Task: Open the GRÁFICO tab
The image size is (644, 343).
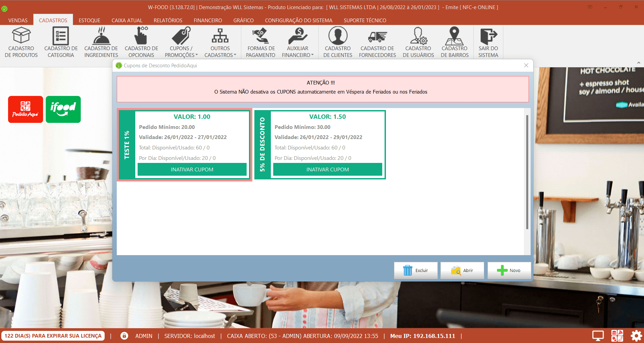Action: [x=244, y=20]
